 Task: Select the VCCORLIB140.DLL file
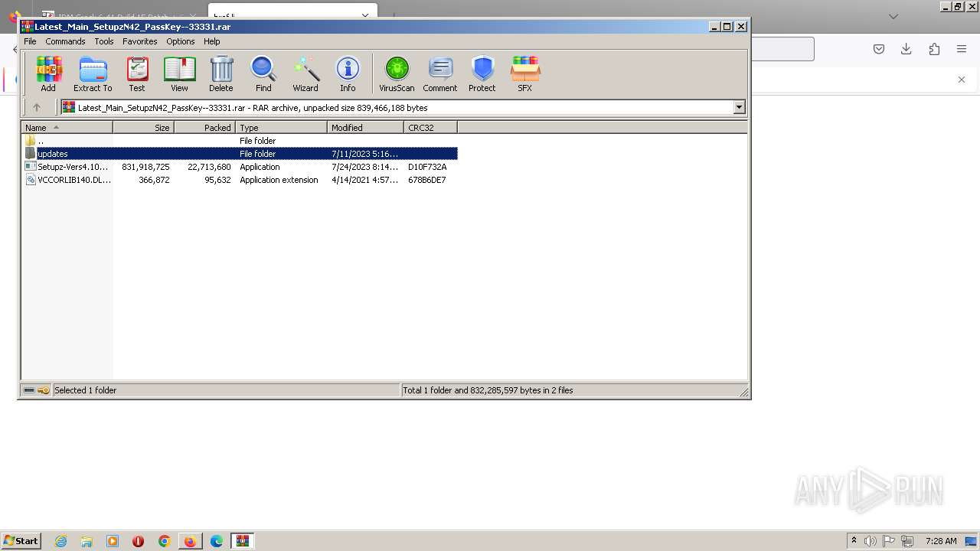point(240,180)
